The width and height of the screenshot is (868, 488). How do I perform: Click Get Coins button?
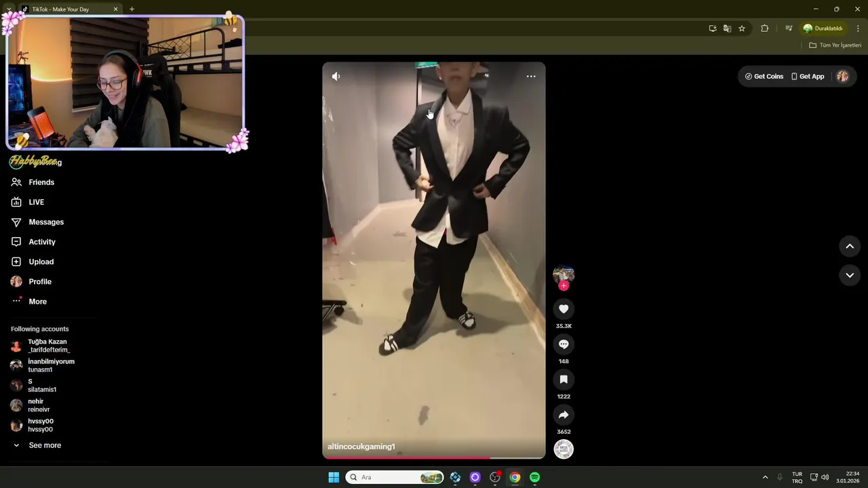point(764,77)
